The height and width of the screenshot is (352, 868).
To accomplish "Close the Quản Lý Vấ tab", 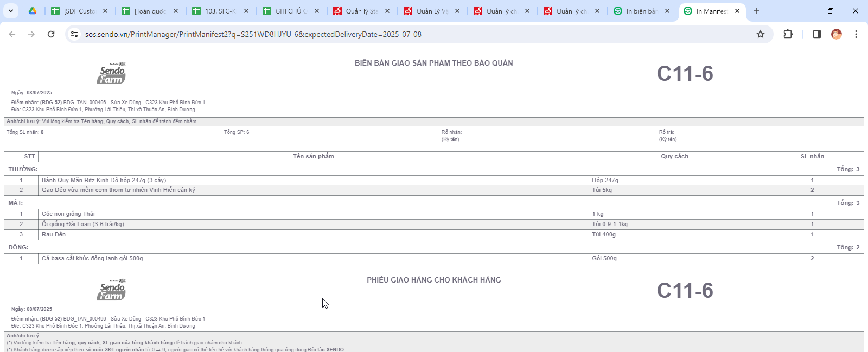I will pos(457,11).
